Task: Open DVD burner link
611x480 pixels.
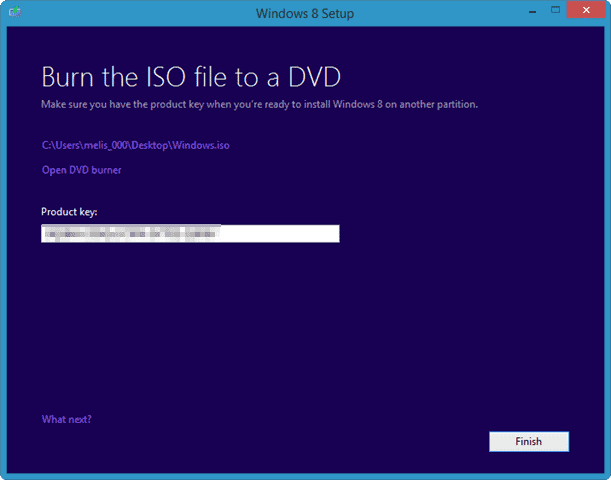Action: point(81,170)
